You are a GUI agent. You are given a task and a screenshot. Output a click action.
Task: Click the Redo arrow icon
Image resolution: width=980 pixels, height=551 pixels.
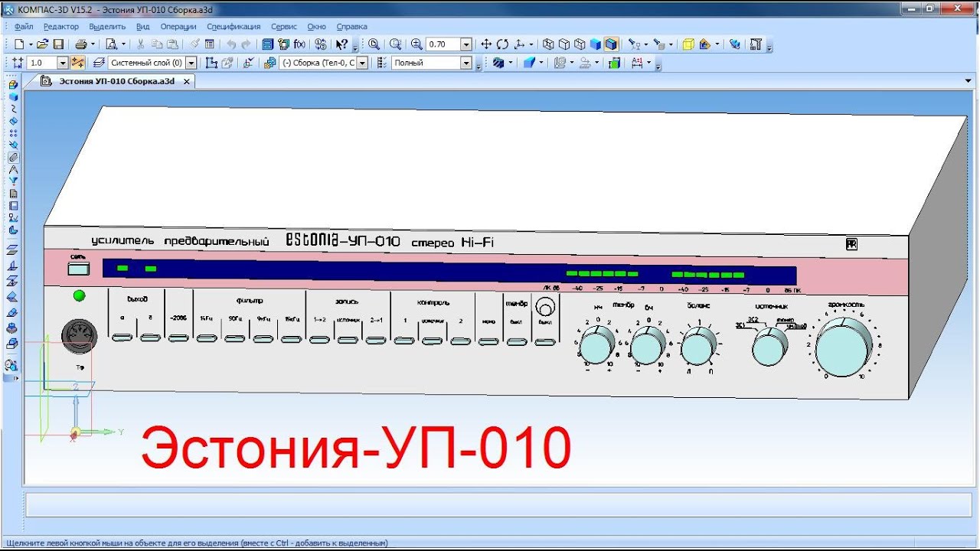point(246,44)
